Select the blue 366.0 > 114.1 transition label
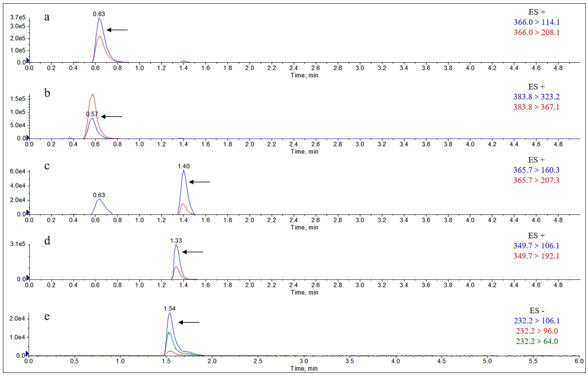This screenshot has width=588, height=376. (536, 22)
